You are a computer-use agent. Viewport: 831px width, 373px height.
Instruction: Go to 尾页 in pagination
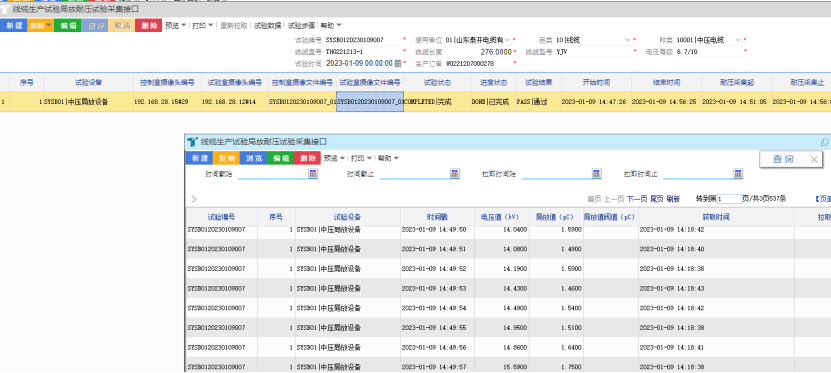[x=657, y=199]
